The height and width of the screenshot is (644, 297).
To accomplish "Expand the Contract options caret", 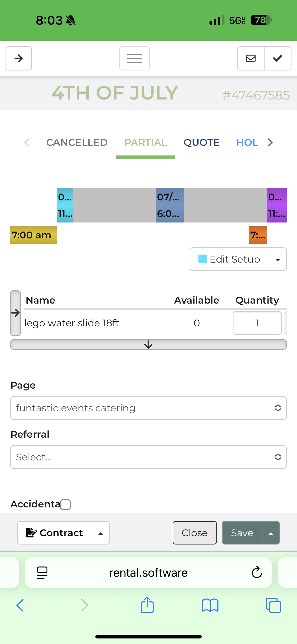I will [101, 533].
